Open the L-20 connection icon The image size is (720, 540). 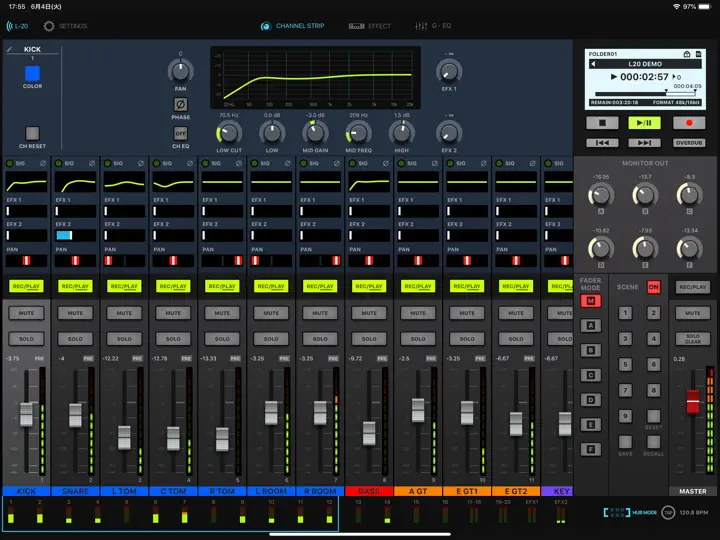(x=17, y=26)
